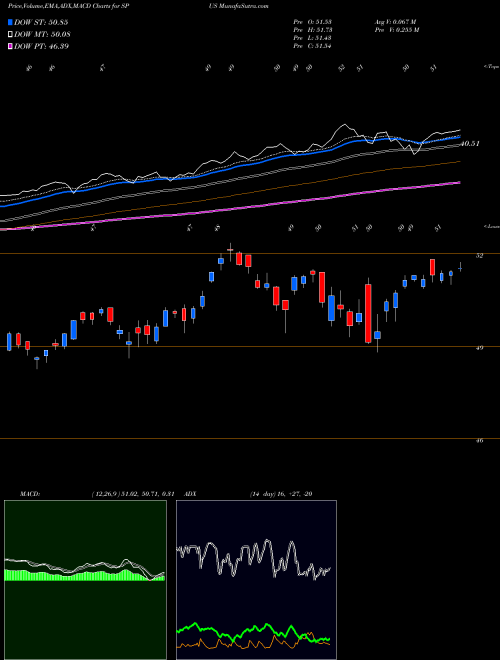Click the 'MACD:' indicator heading
500x660 pixels.
pyautogui.click(x=30, y=494)
